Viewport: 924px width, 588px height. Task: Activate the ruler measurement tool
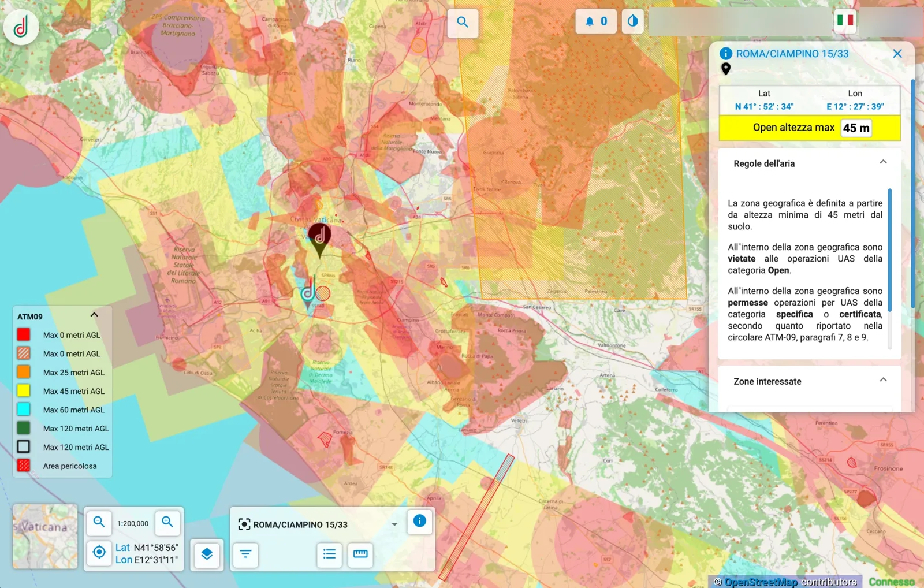pyautogui.click(x=360, y=554)
